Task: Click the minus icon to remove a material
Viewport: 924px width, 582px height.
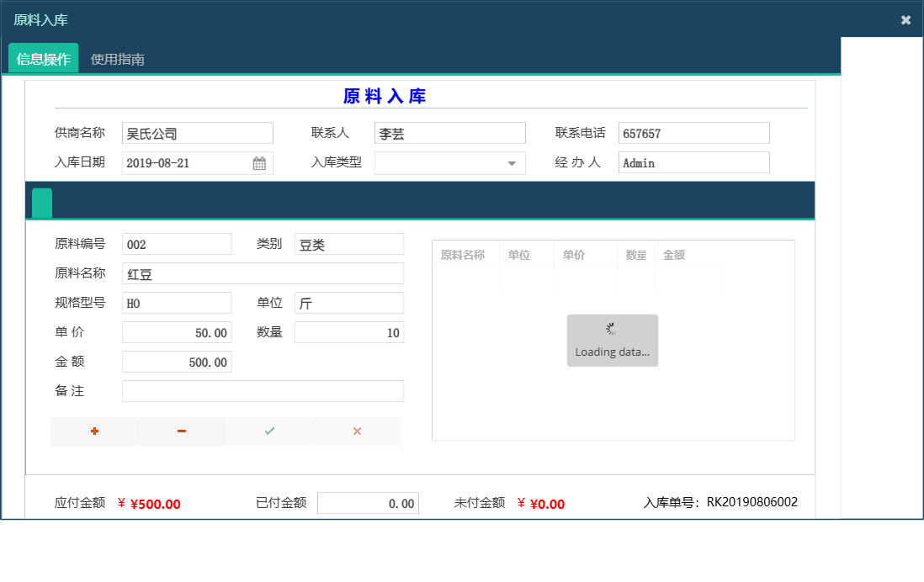Action: click(182, 431)
